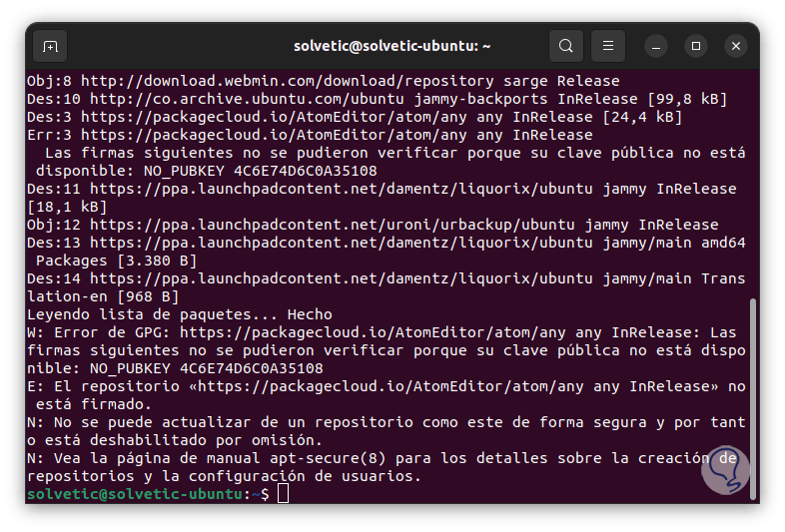Open the hamburger menu

tap(608, 46)
